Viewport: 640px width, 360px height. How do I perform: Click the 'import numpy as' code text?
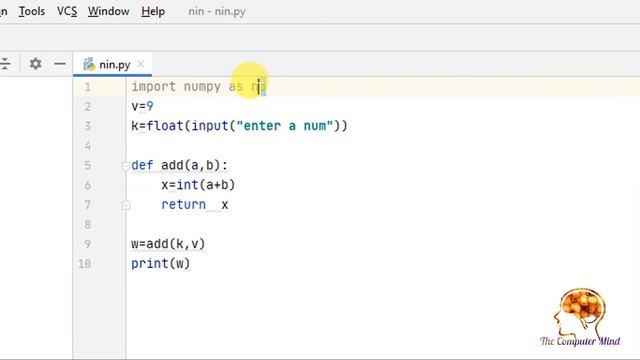click(187, 87)
